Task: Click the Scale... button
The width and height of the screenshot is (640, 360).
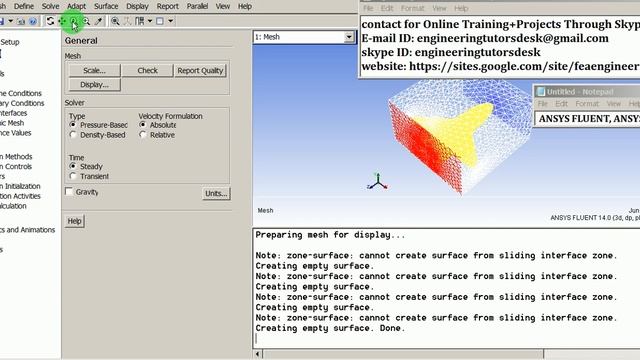Action: pyautogui.click(x=94, y=70)
